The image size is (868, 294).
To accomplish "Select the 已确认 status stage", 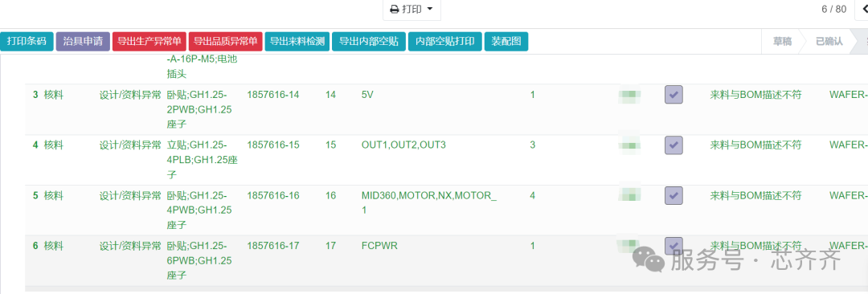I will pyautogui.click(x=829, y=42).
